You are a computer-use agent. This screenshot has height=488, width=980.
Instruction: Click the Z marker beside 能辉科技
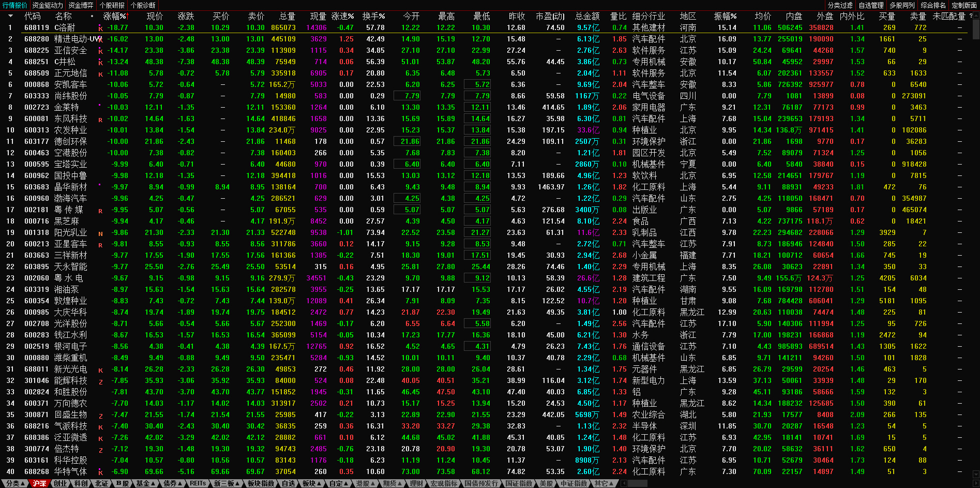pos(100,381)
